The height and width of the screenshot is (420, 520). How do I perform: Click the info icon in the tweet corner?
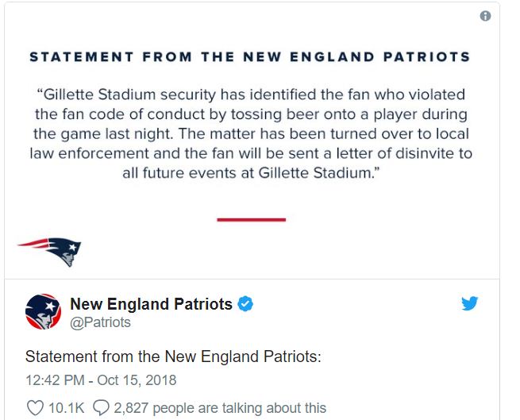pyautogui.click(x=485, y=16)
